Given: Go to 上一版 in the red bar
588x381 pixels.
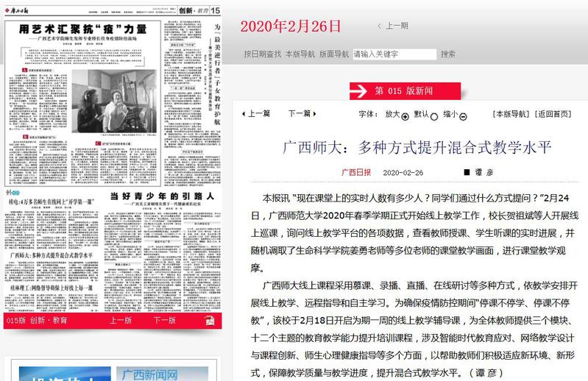Looking at the screenshot, I should pos(121,321).
